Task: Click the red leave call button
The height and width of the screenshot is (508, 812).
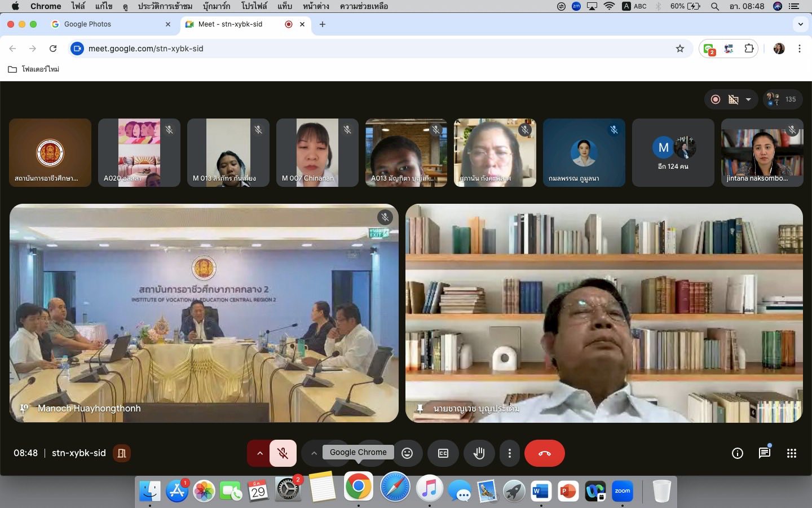Action: pyautogui.click(x=544, y=453)
